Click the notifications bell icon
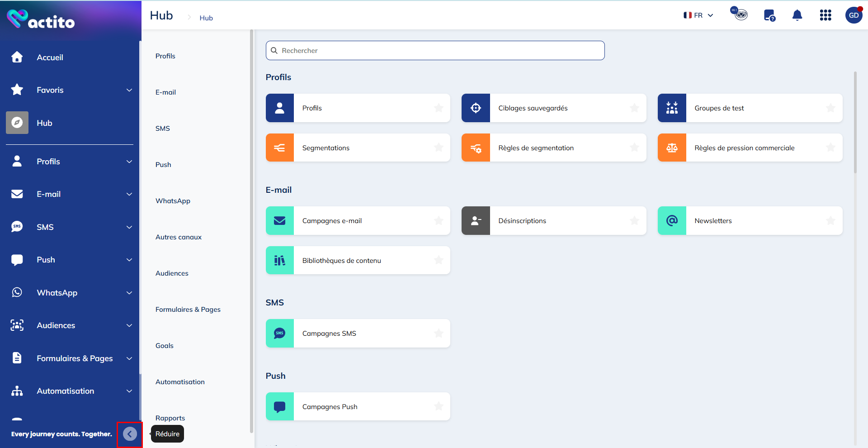Viewport: 868px width, 448px height. 797,15
